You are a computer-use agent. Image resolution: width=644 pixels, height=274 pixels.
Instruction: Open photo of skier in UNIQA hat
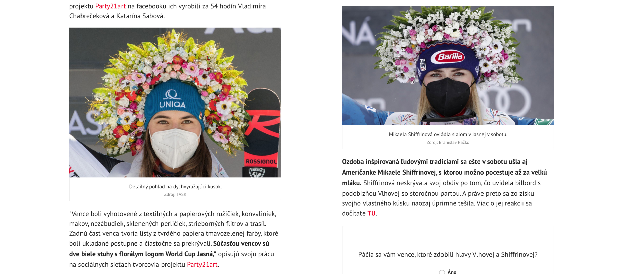175,102
